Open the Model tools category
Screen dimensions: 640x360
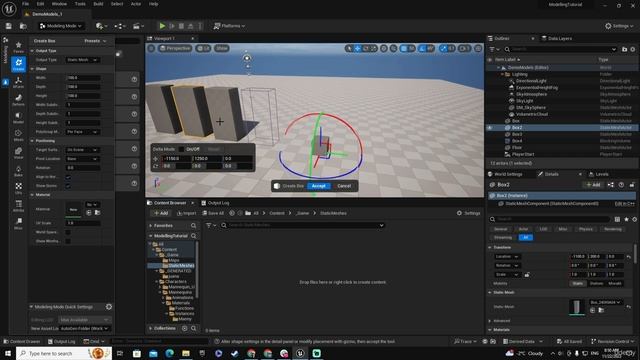coord(18,118)
